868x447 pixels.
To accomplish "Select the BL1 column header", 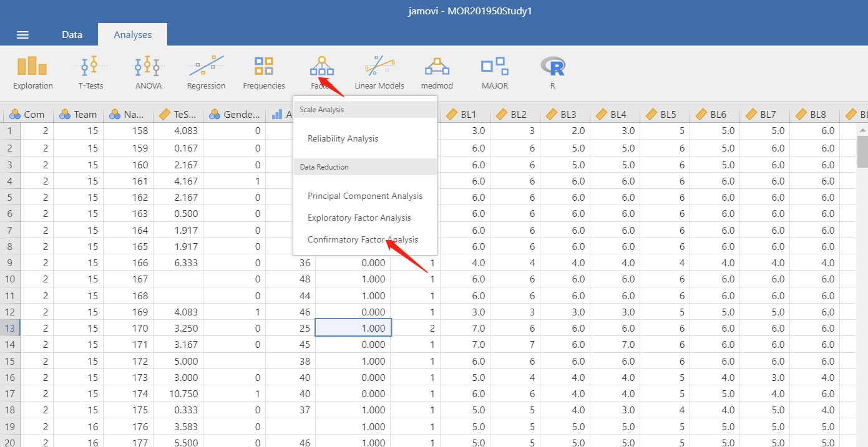I will (465, 114).
